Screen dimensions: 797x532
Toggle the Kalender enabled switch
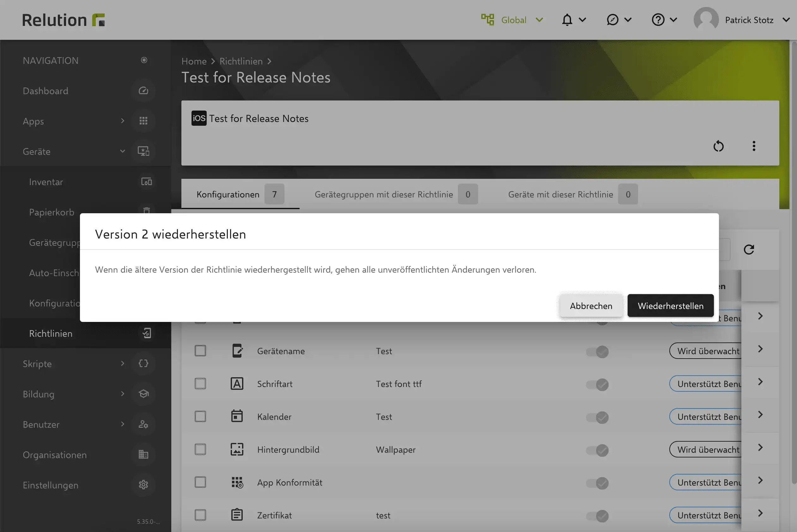pyautogui.click(x=597, y=417)
